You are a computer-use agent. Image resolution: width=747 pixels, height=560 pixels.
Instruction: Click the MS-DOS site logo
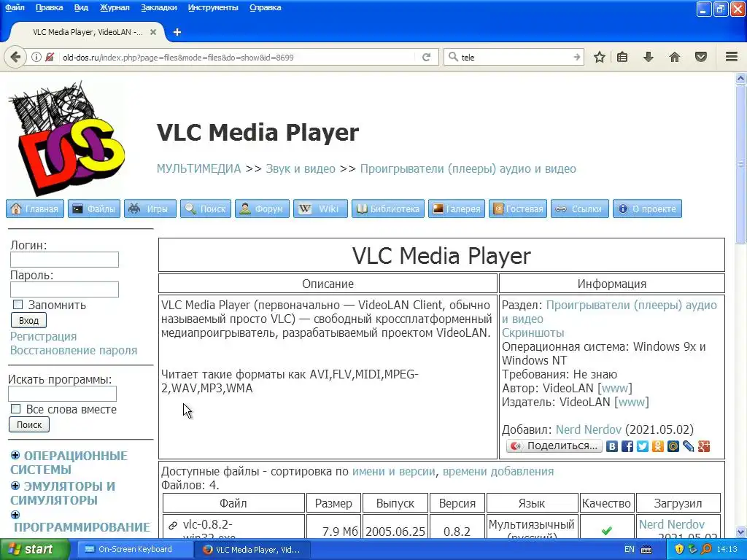(x=66, y=138)
